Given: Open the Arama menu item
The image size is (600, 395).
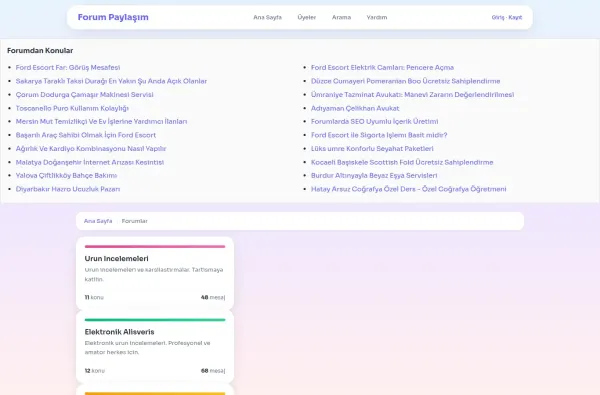Looking at the screenshot, I should [341, 17].
